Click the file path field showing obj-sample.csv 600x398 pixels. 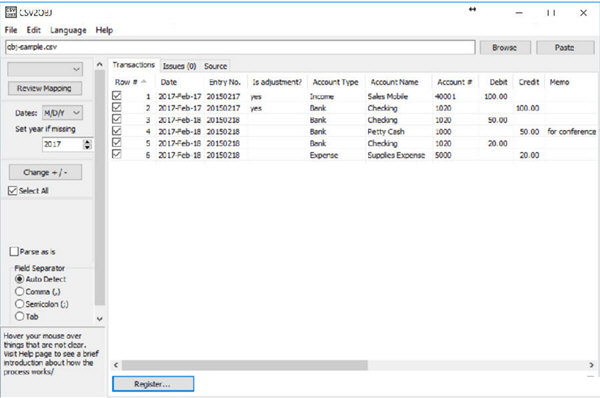[240, 47]
